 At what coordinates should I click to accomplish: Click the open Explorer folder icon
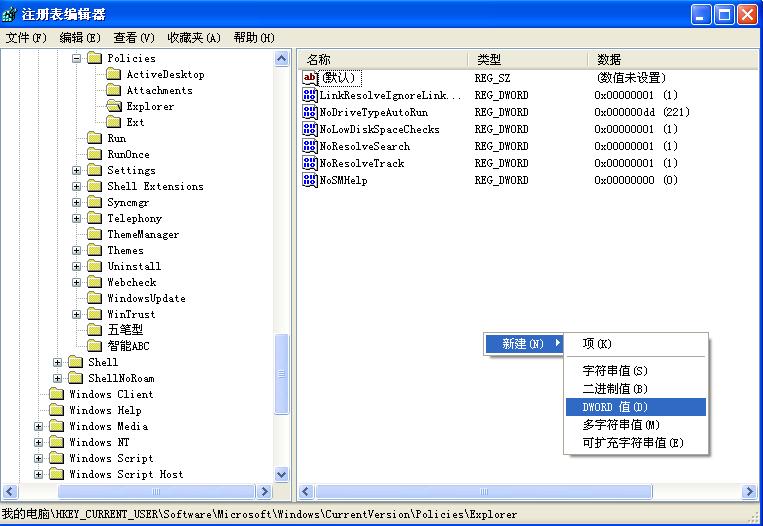[113, 106]
